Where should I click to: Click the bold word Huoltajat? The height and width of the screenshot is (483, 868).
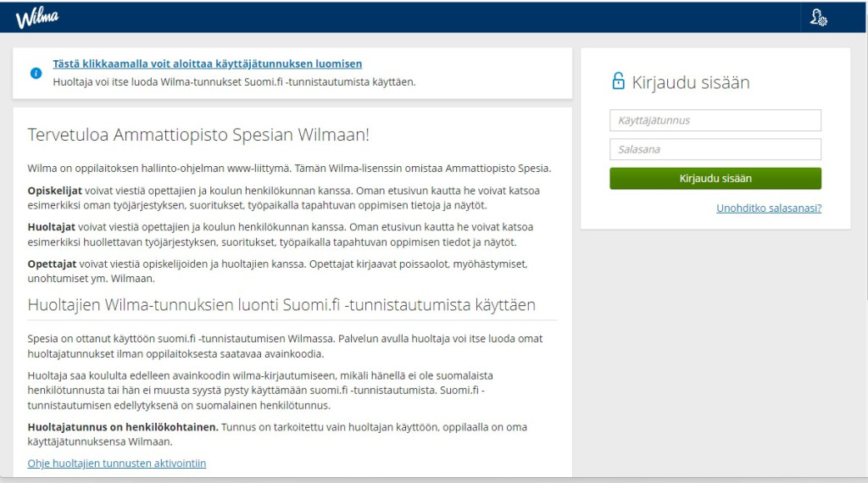[x=52, y=227]
